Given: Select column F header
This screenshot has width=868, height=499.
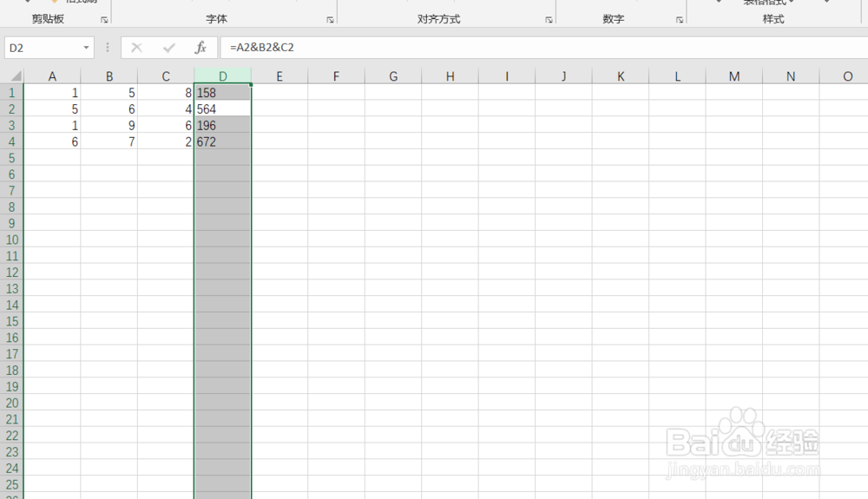Looking at the screenshot, I should click(x=336, y=76).
